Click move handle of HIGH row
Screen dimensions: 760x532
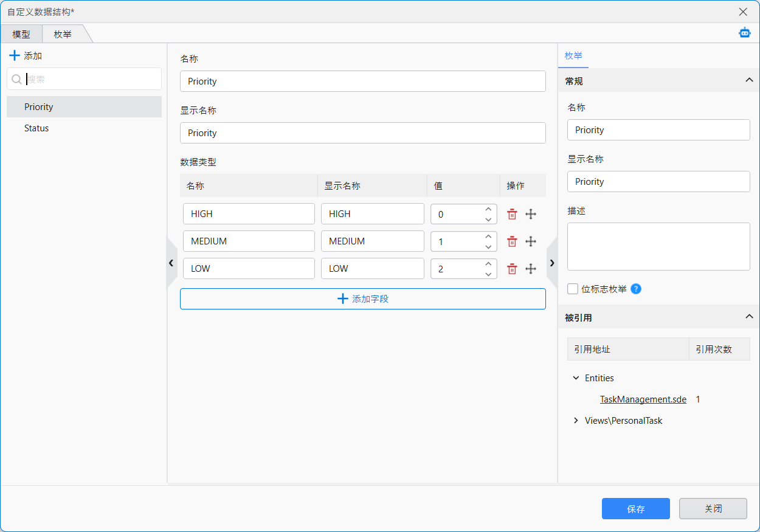point(531,214)
